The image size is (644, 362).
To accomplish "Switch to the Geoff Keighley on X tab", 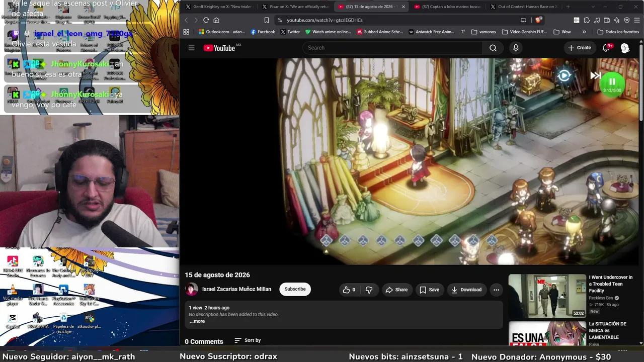I will [218, 7].
